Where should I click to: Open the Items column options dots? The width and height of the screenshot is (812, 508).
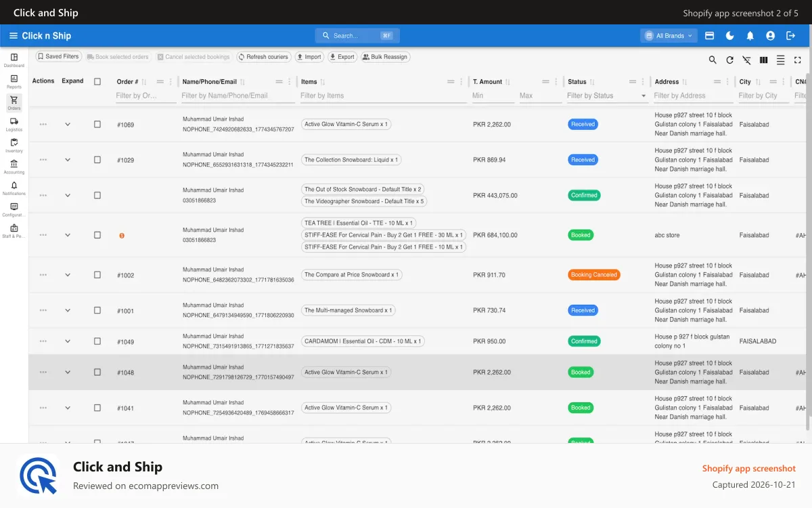[x=461, y=82]
